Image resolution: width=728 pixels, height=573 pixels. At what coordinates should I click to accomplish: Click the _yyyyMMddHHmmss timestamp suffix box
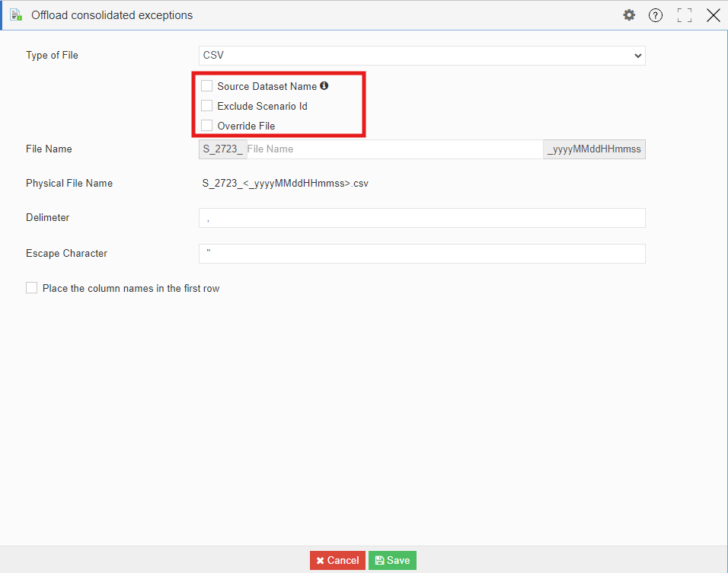594,149
